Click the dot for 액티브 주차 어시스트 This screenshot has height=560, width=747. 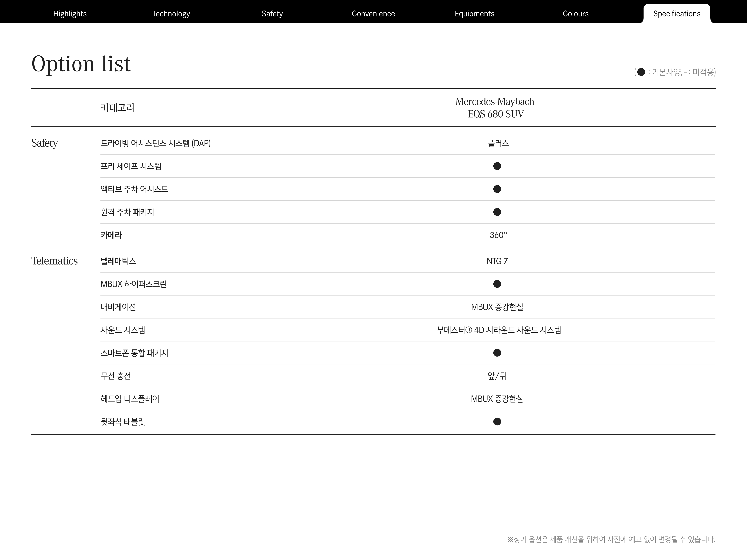(x=497, y=189)
